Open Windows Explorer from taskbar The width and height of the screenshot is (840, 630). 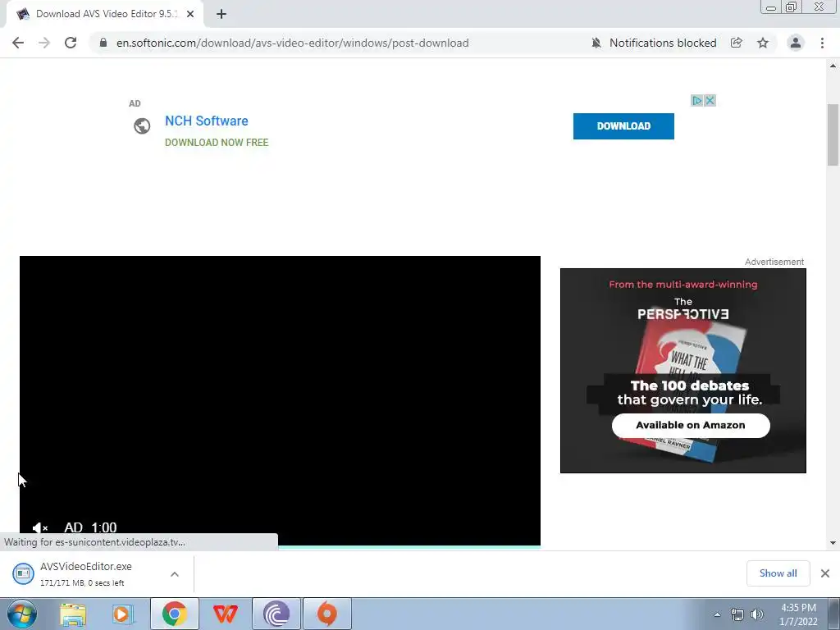pos(73,614)
